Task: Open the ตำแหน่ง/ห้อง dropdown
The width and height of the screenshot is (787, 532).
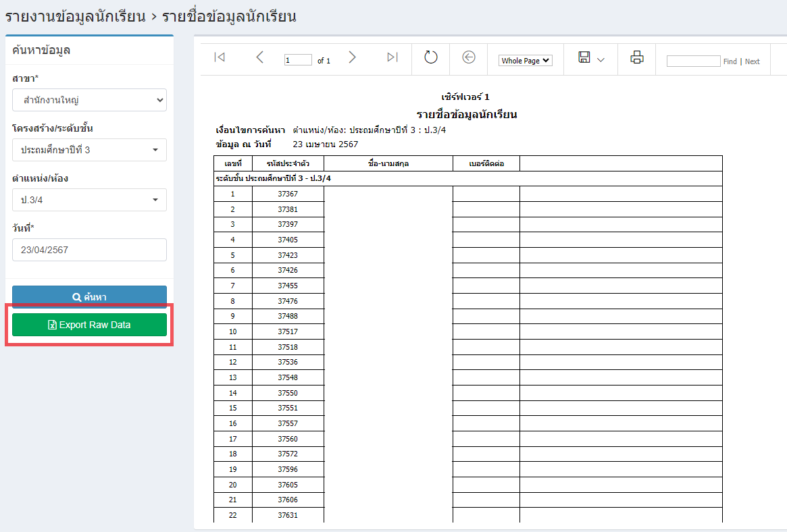Action: 89,200
